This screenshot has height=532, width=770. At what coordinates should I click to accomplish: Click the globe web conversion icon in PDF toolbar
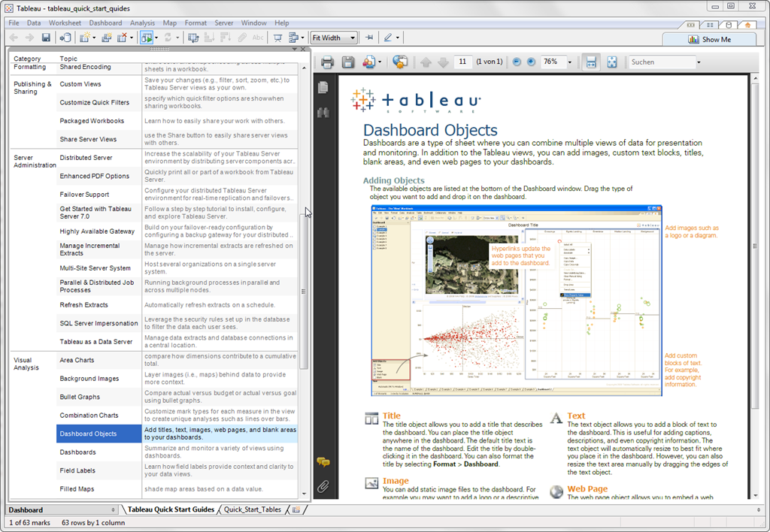pos(400,62)
